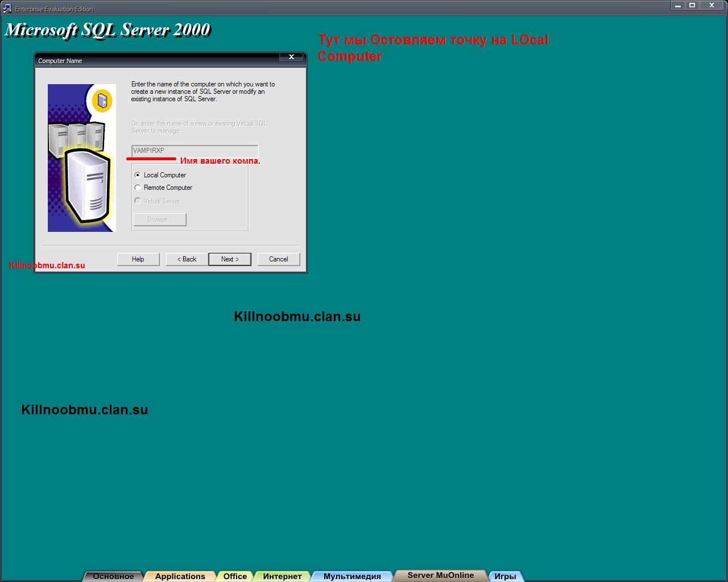Go back with the < Back button
This screenshot has height=582, width=728.
tap(187, 259)
